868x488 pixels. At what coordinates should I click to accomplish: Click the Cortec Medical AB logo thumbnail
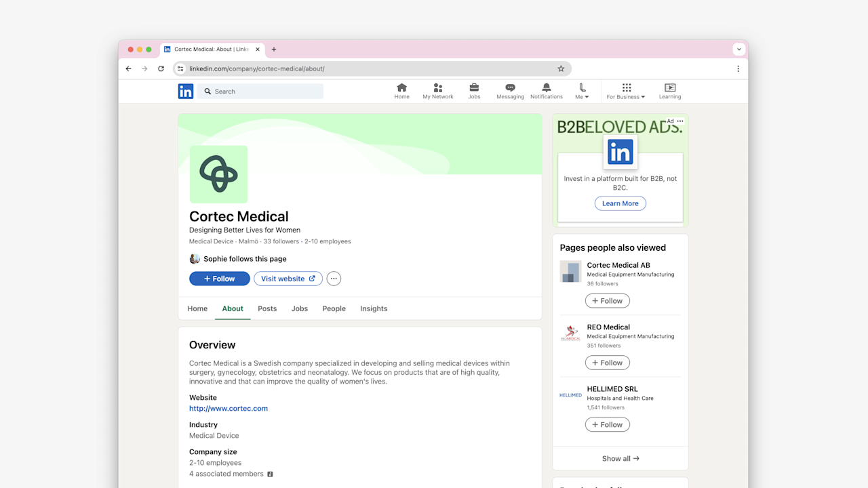coord(570,272)
